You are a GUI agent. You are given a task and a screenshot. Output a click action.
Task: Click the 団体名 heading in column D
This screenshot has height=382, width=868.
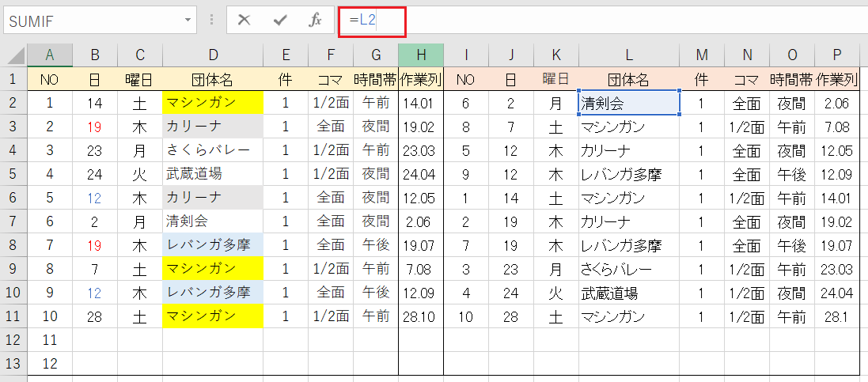tap(213, 80)
